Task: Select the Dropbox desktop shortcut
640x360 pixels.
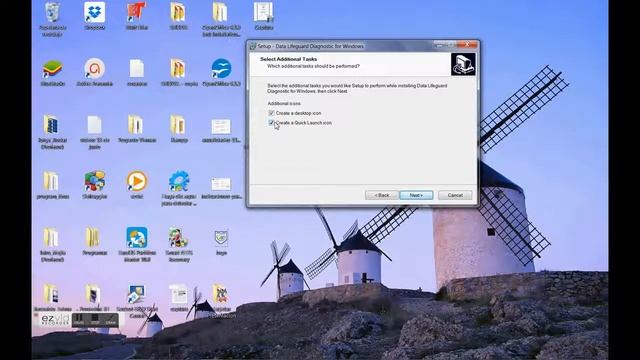Action: (x=95, y=13)
